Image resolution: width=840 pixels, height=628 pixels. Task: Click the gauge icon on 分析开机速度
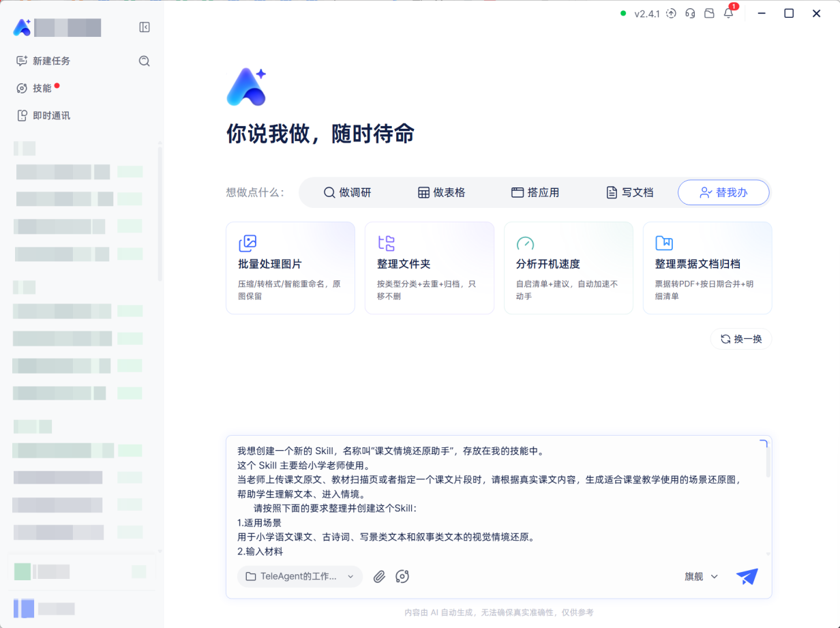[525, 243]
